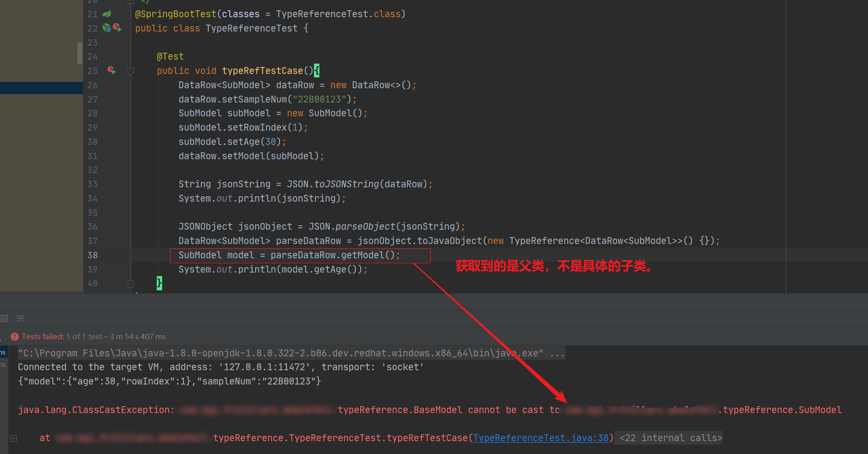Screen dimensions: 868x454
Task: Click the 'Connected to the target VM' console line
Action: click(x=221, y=367)
